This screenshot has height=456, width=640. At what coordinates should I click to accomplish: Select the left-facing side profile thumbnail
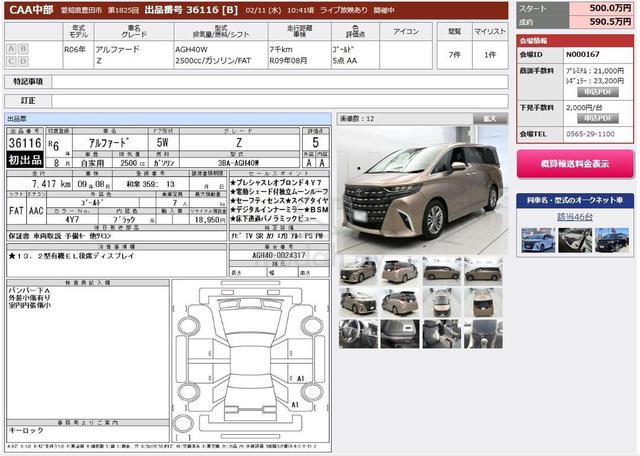[x=483, y=271]
